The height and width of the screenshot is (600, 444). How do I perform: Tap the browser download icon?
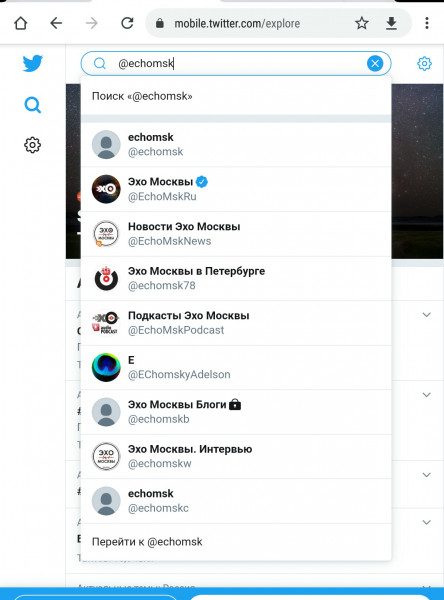point(391,23)
